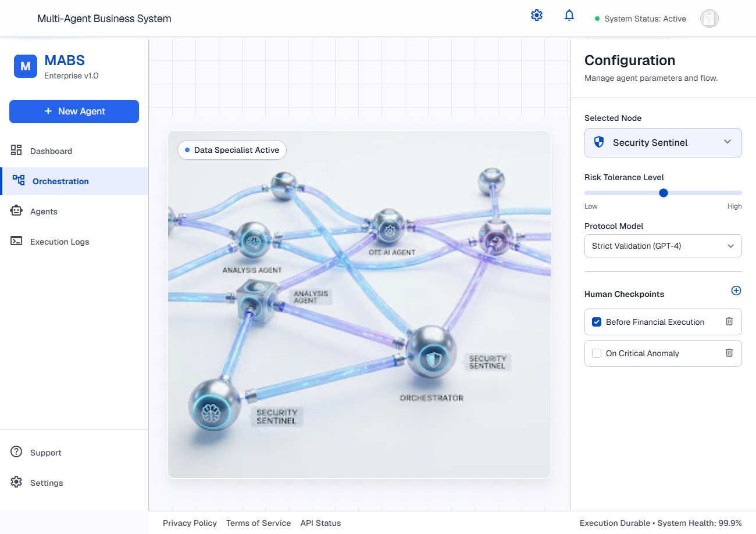
Task: View Execution Logs
Action: click(74, 242)
